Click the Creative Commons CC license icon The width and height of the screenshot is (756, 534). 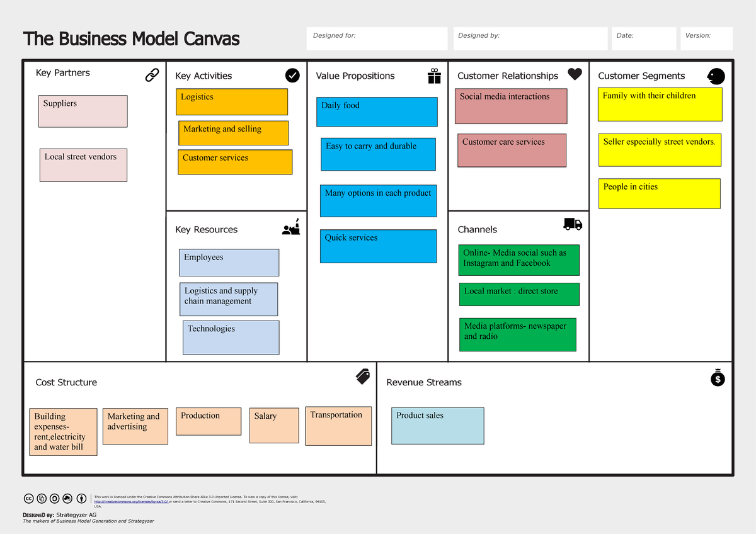[28, 499]
